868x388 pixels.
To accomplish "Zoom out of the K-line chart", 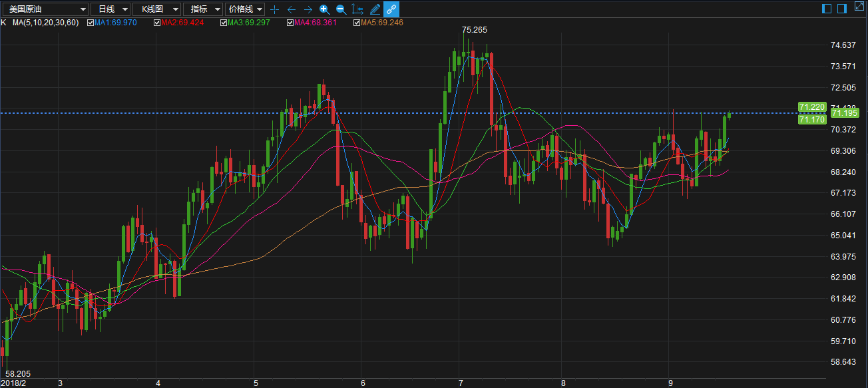I will coord(341,9).
